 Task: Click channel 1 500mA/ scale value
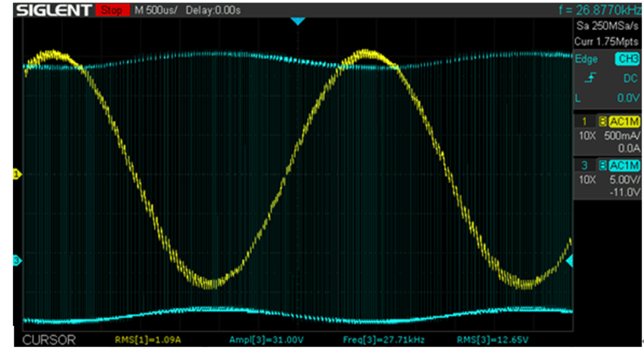click(622, 135)
